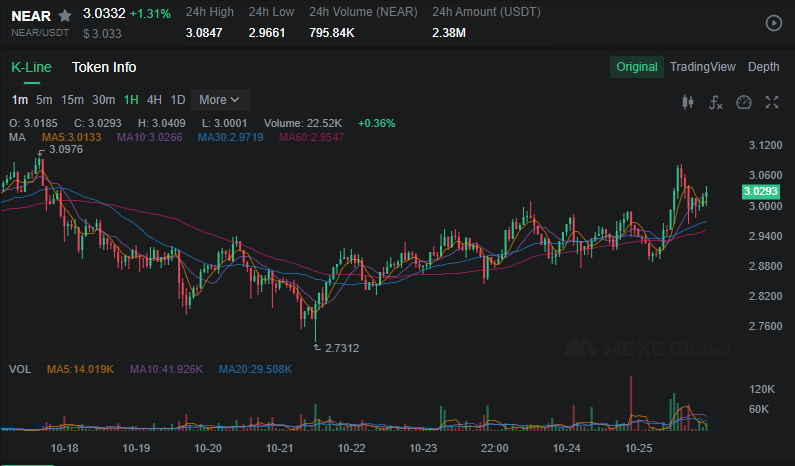Click the $3.033 fiat price
Viewport: 795px width, 466px height.
coord(102,34)
